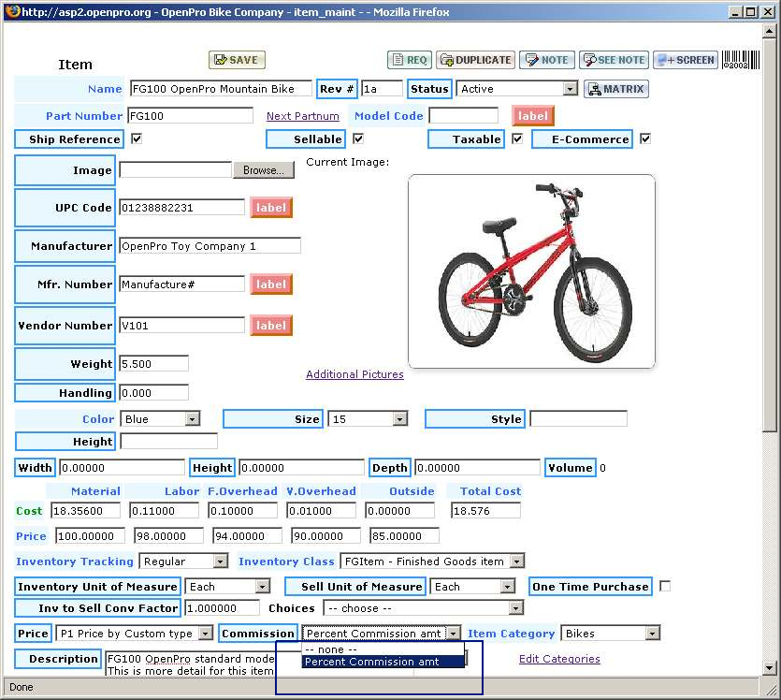This screenshot has height=700, width=781.
Task: Uncheck the Sellable checkbox
Action: pyautogui.click(x=357, y=139)
